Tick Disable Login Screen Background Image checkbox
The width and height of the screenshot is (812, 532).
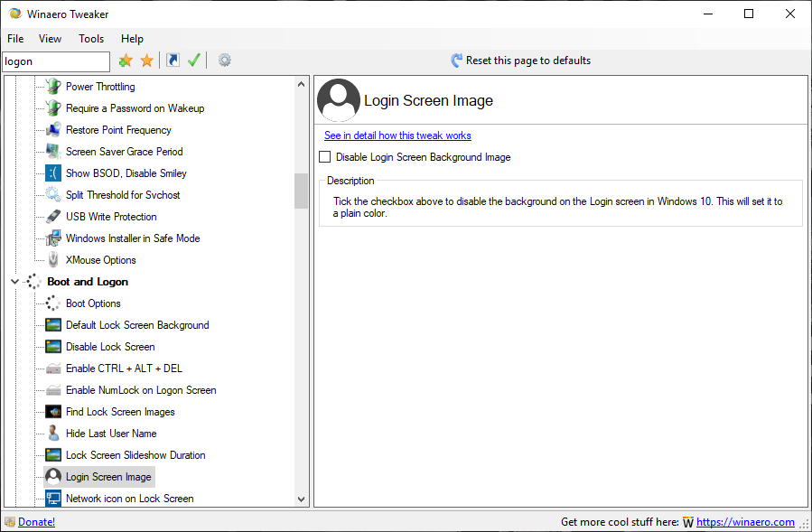[325, 157]
